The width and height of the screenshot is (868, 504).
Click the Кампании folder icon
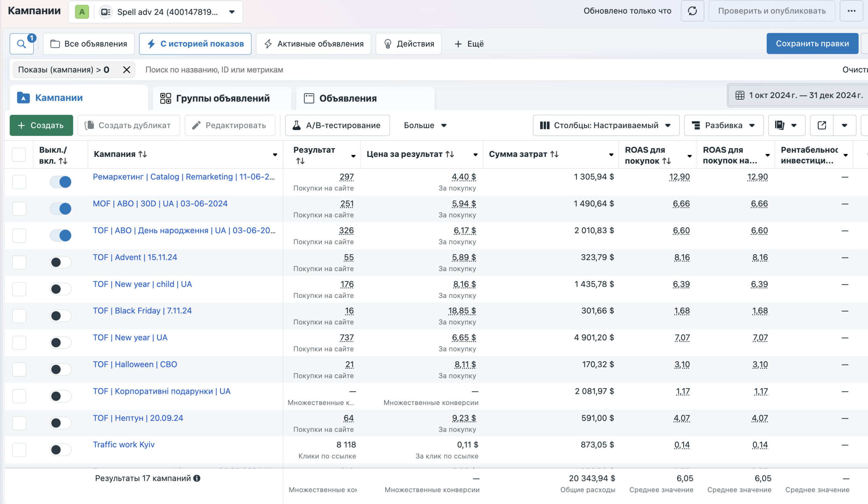23,98
